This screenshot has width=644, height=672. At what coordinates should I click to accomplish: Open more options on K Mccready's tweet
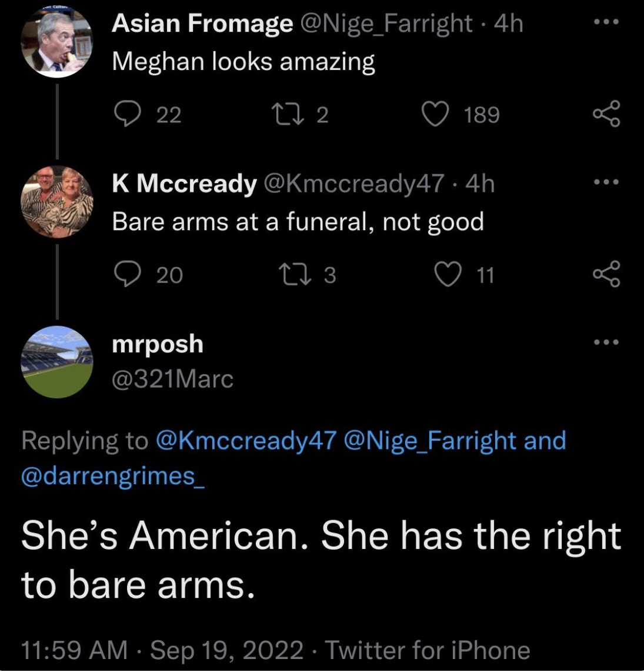point(606,182)
